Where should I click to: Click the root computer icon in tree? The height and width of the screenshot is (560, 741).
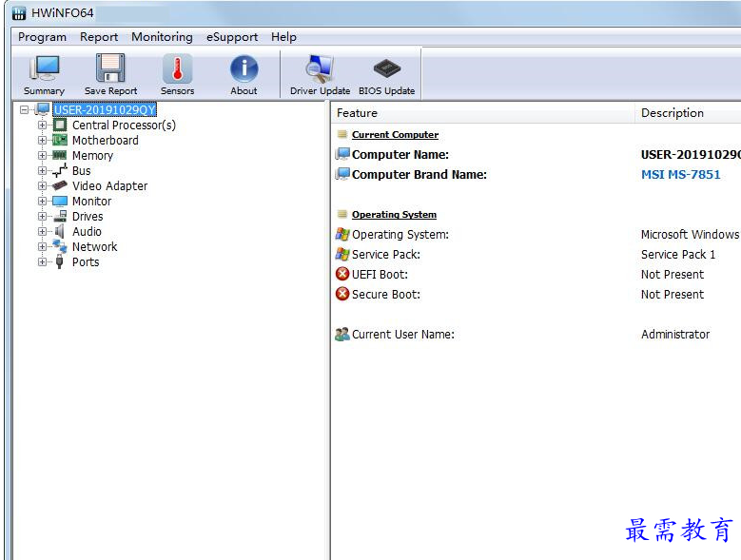pyautogui.click(x=43, y=109)
